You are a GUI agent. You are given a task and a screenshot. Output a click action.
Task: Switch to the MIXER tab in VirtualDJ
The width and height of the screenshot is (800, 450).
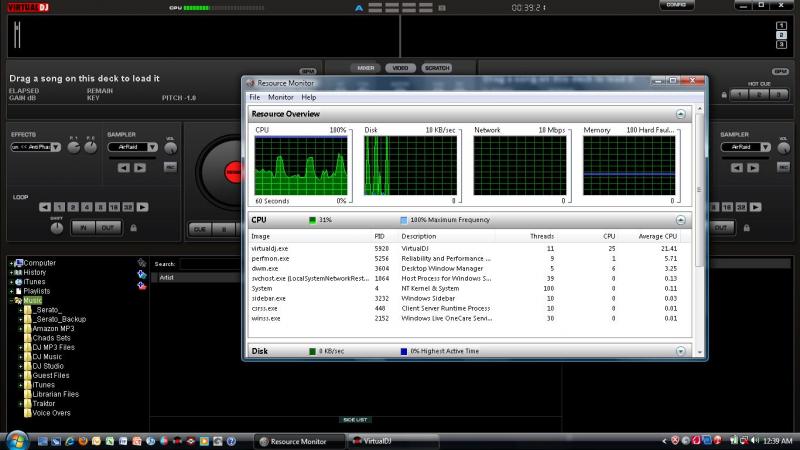[366, 68]
